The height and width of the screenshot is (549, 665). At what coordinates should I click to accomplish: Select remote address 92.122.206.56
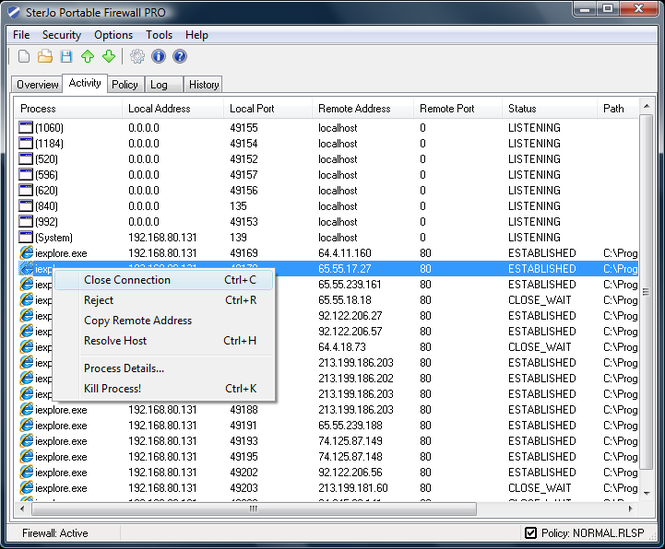click(350, 472)
